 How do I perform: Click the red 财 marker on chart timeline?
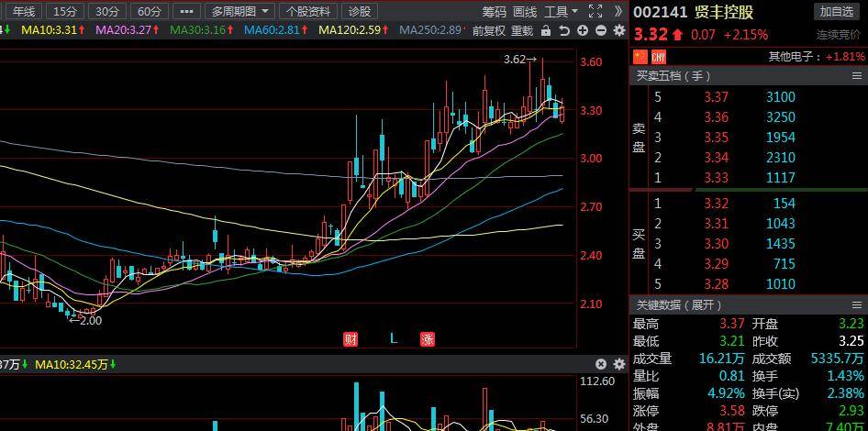tap(351, 339)
